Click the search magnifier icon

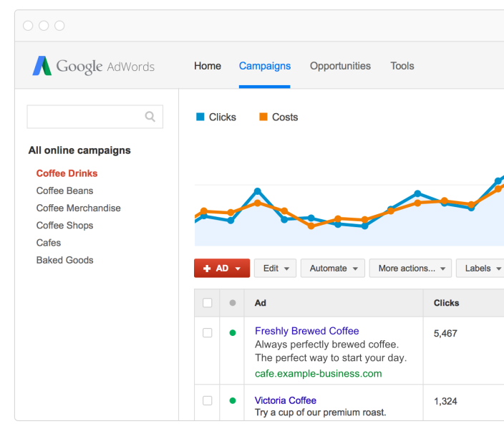pyautogui.click(x=150, y=117)
